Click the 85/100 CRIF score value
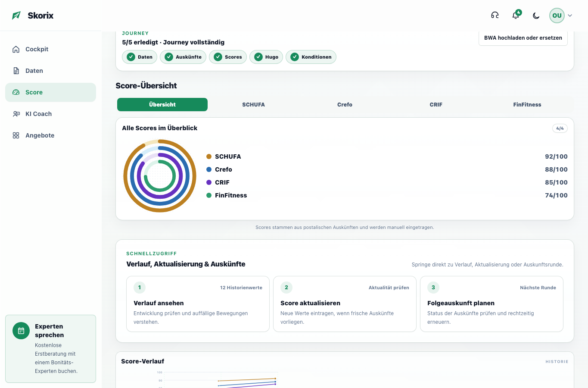The height and width of the screenshot is (388, 588). point(556,182)
